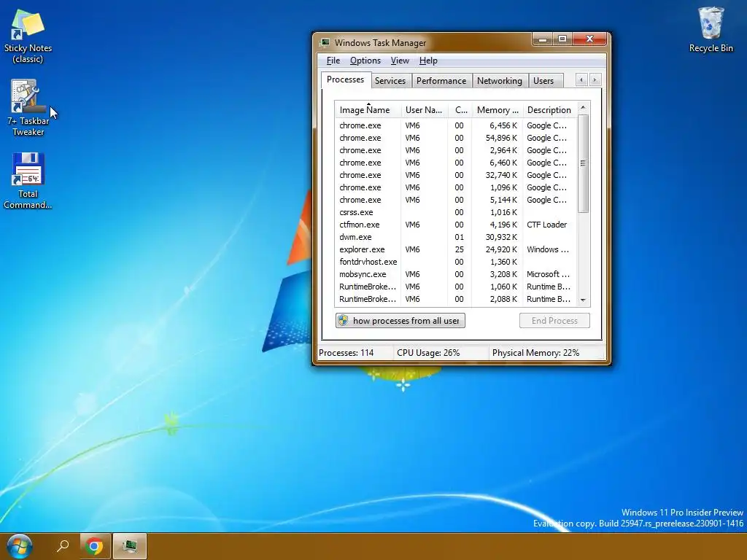Click the process list scroll down arrow
747x560 pixels.
pos(583,300)
